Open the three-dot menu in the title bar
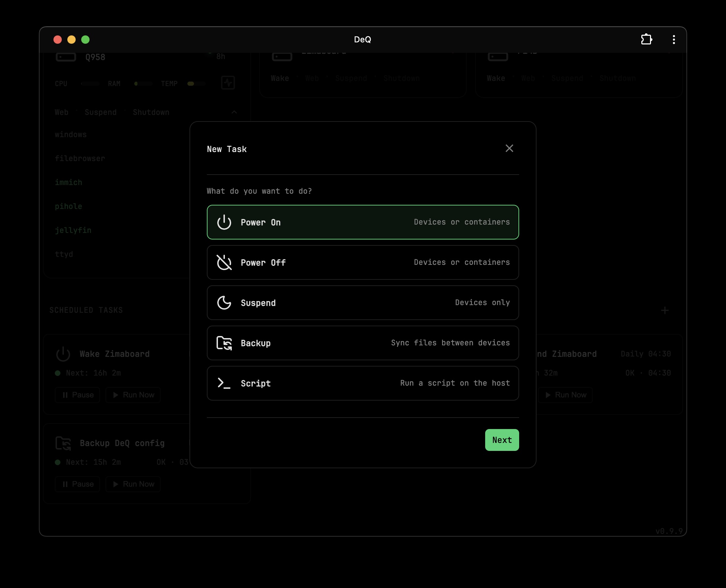 673,40
